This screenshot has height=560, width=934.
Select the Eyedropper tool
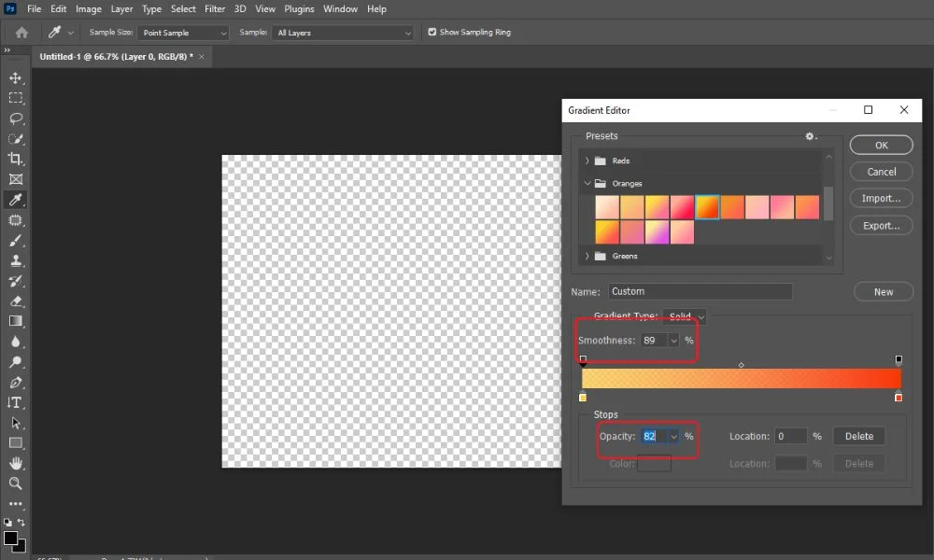(15, 199)
